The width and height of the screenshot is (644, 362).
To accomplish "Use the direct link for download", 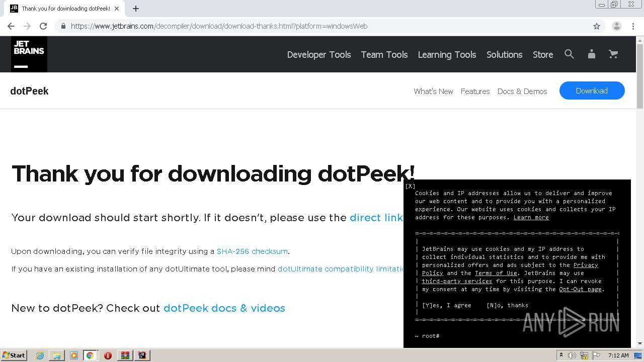I will point(376,218).
